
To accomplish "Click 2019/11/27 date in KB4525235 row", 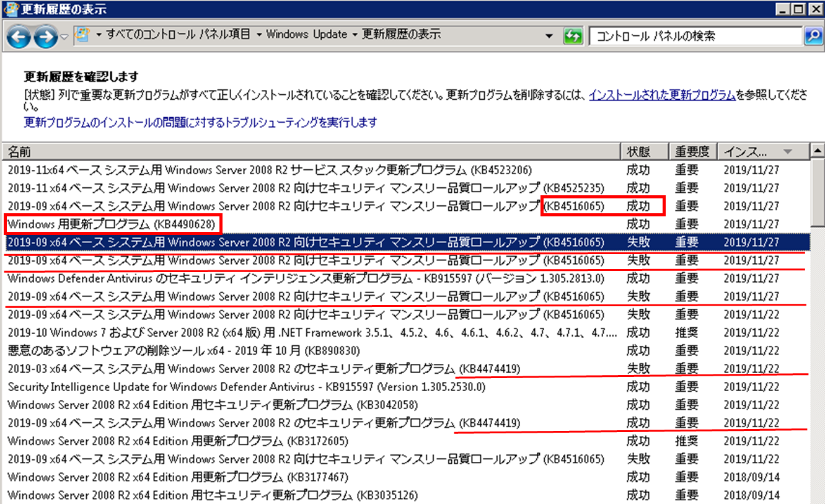I will tap(752, 188).
